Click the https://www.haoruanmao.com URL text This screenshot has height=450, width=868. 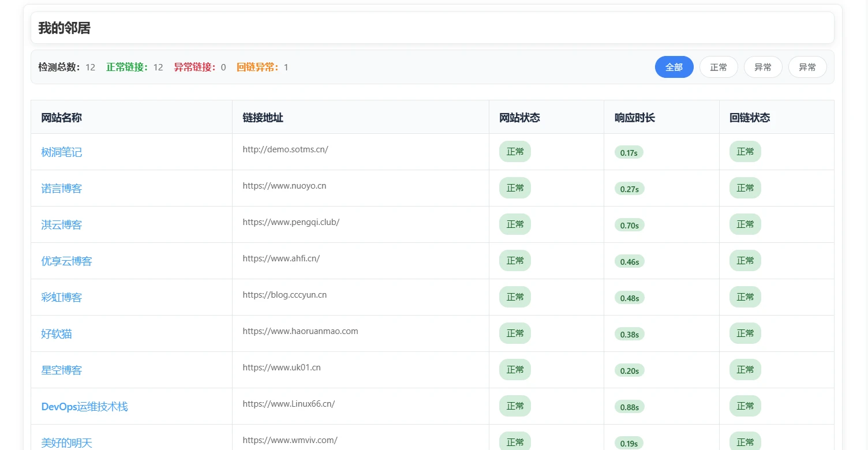click(300, 331)
